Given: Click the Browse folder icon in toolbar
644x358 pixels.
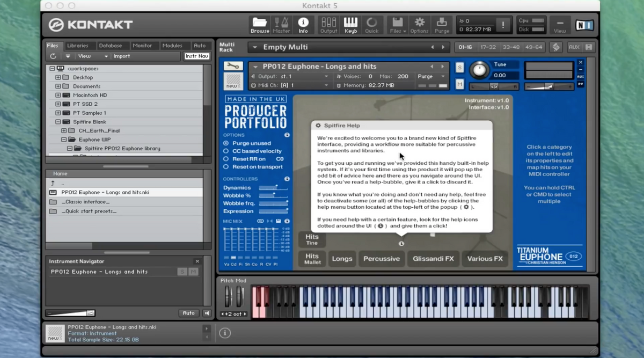Looking at the screenshot, I should (x=260, y=25).
